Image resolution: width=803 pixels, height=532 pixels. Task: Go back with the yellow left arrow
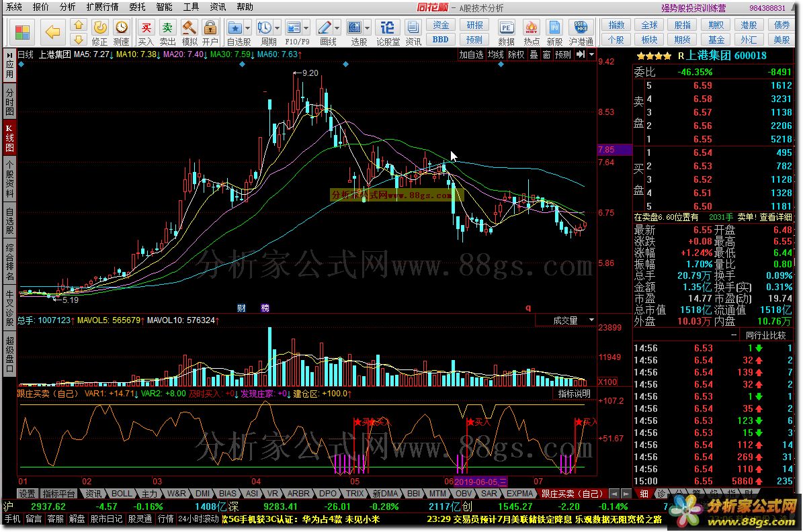52,32
